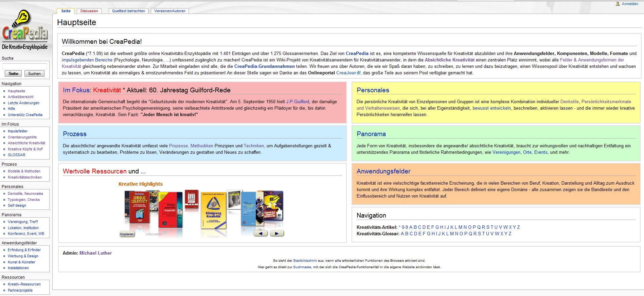
Task: Open the Versionen/Autoren tab
Action: pos(169,11)
